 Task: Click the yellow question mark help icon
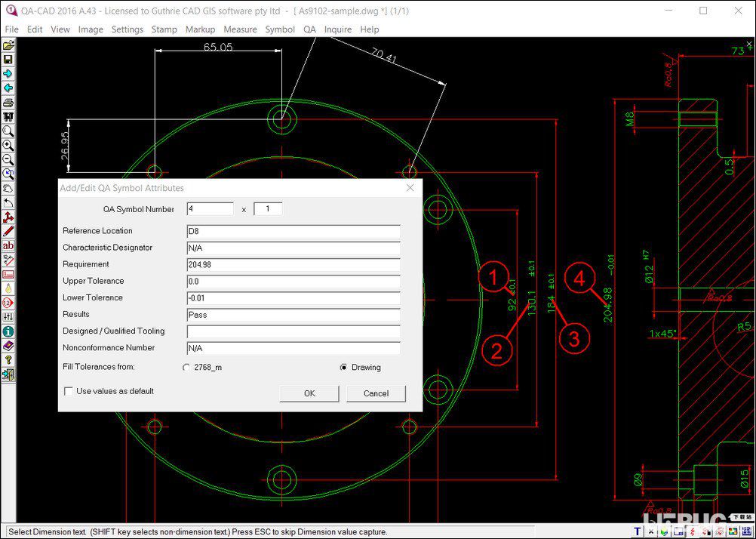tap(8, 360)
